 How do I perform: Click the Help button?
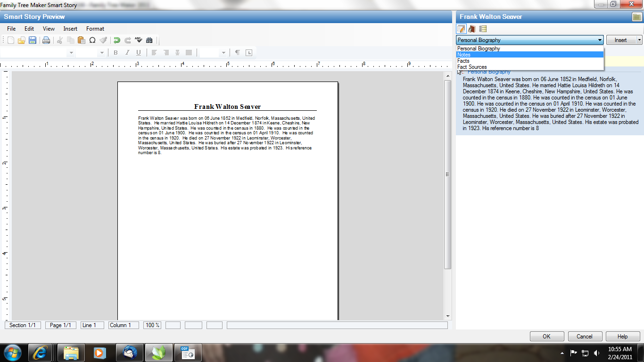click(x=622, y=337)
